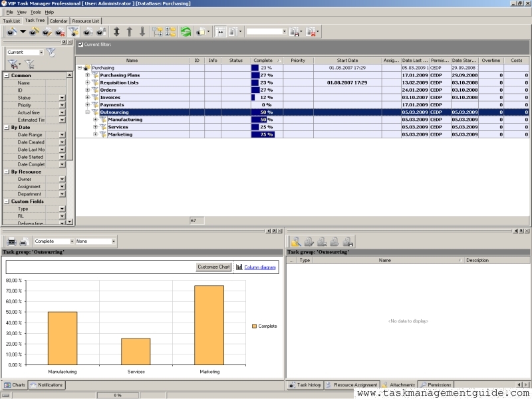Toggle the funnel filter button in main toolbar

[x=73, y=31]
